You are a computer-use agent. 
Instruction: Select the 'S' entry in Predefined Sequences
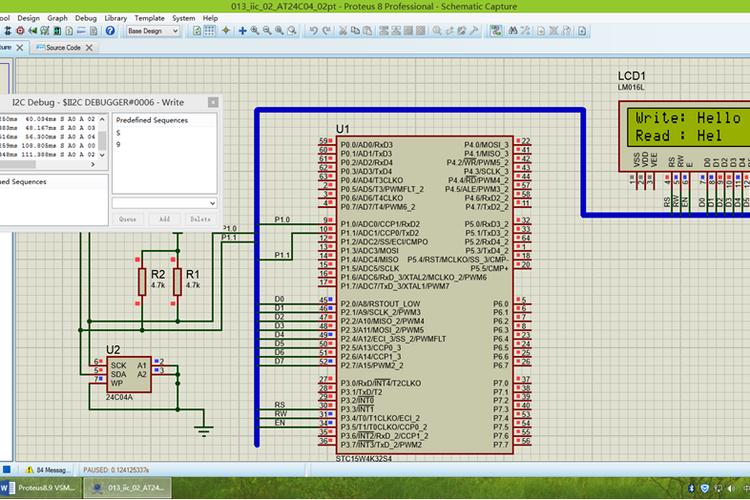point(118,133)
